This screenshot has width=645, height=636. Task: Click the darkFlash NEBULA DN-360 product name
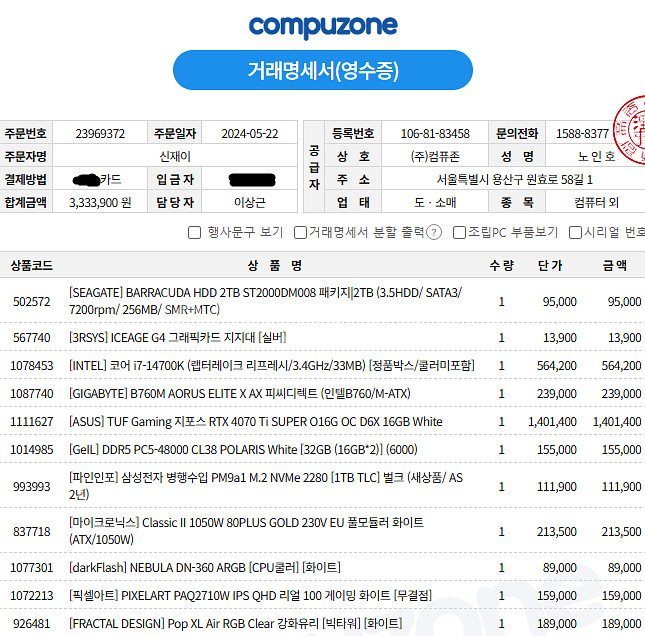[x=204, y=568]
